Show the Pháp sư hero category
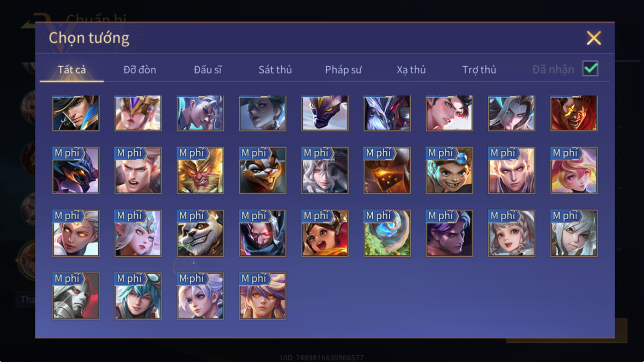Screen dimensions: 644x362 point(343,70)
